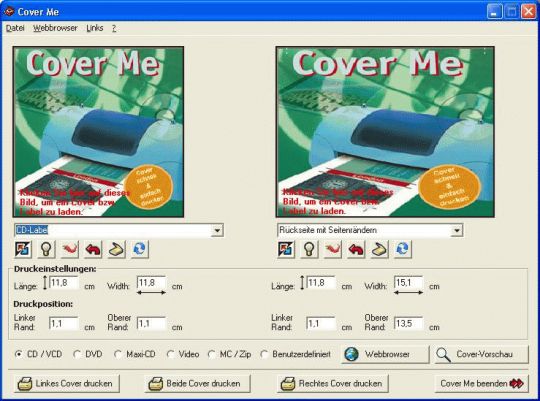540x401 pixels.
Task: Click the Webbrowser button with globe
Action: (385, 354)
